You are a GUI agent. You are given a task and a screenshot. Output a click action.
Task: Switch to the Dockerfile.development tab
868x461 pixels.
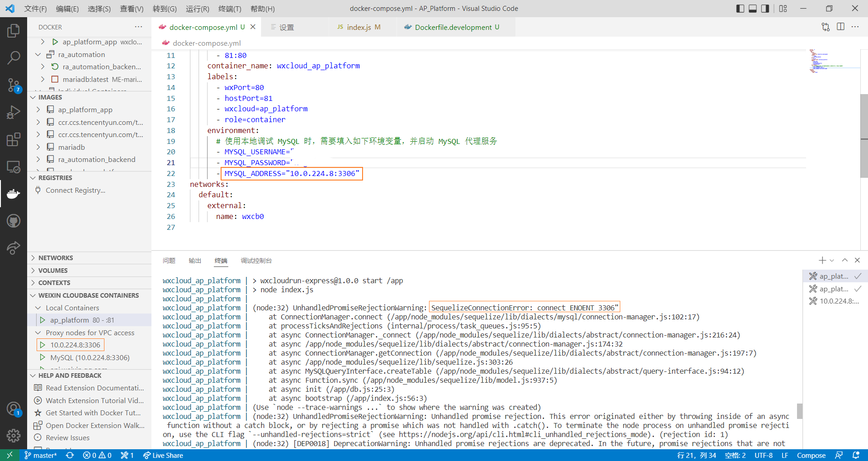coord(456,27)
